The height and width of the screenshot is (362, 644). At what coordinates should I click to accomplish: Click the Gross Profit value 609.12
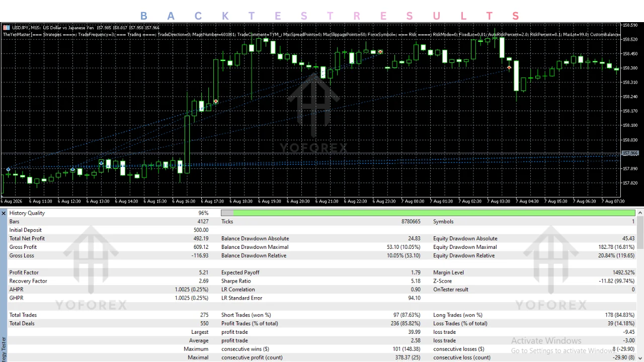(x=201, y=247)
